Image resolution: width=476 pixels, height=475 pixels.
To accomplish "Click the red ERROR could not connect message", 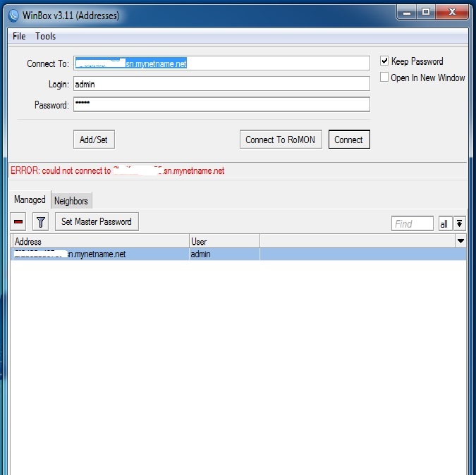I will pos(118,171).
